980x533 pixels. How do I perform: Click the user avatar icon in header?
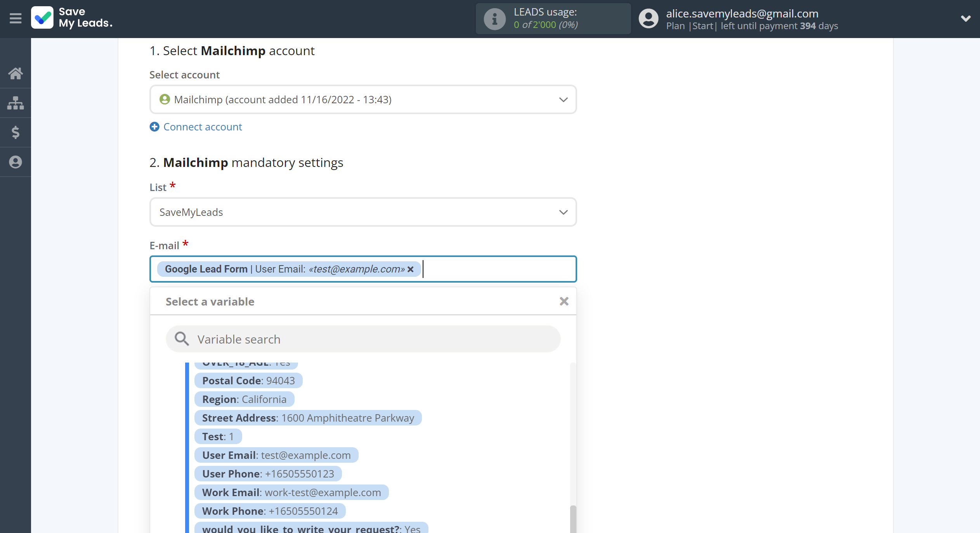(649, 19)
